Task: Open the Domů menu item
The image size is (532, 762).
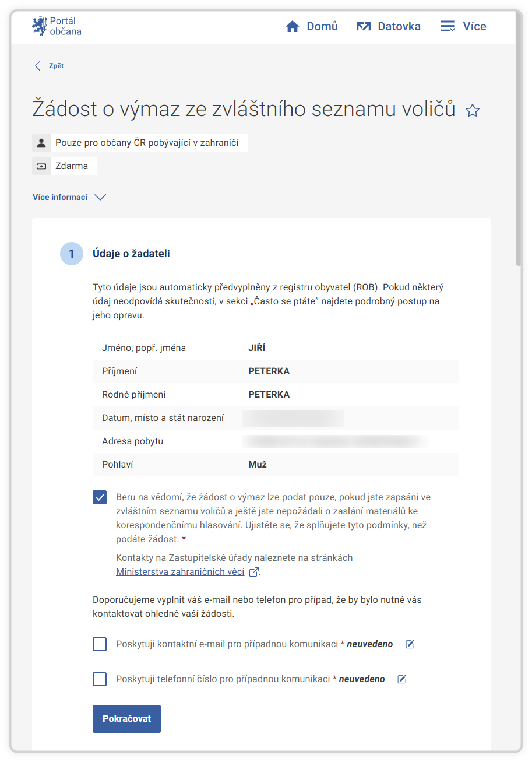Action: coord(322,26)
